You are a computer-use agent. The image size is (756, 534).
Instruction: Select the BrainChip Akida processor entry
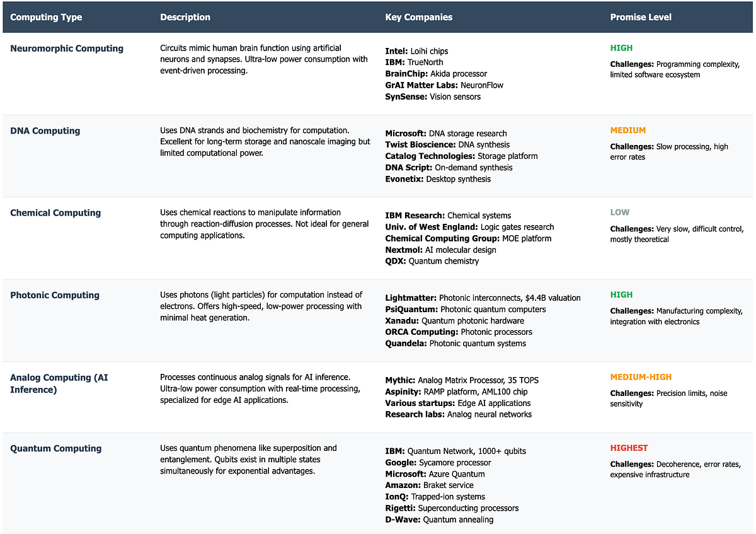(436, 74)
